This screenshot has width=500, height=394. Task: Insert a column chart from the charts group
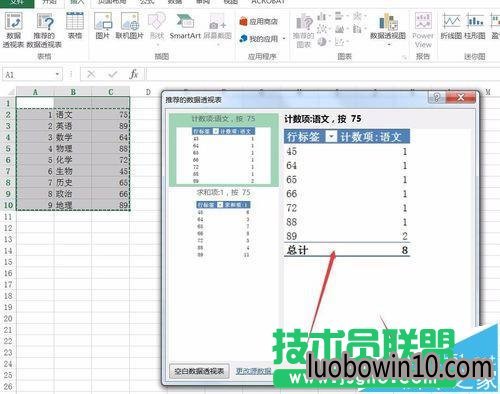pos(322,16)
